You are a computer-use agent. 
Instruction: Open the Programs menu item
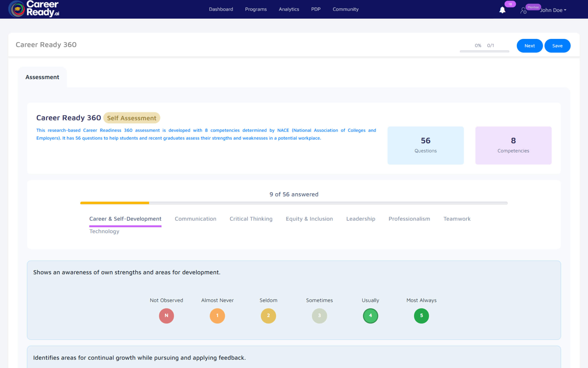[256, 9]
